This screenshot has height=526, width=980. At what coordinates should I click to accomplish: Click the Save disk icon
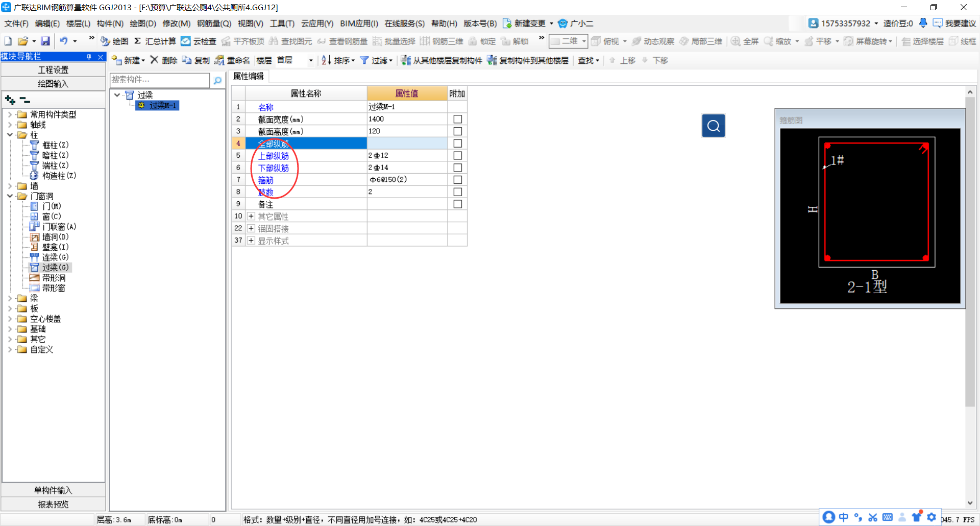[45, 41]
